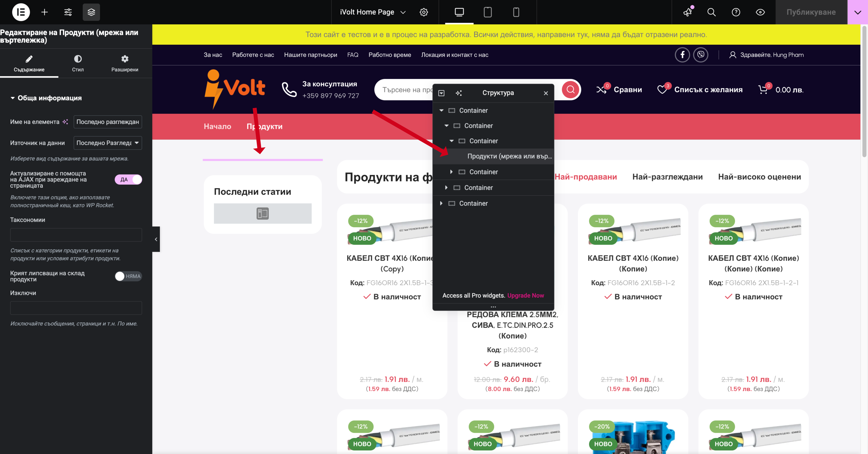This screenshot has height=454, width=868.
Task: Open the Източник на данни dropdown
Action: (x=108, y=143)
